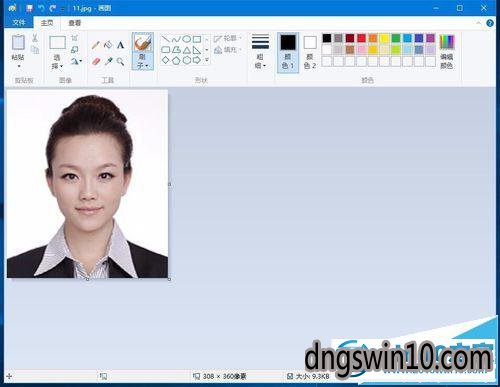This screenshot has height=387, width=500.
Task: Click the blue Help question mark icon
Action: tap(490, 23)
